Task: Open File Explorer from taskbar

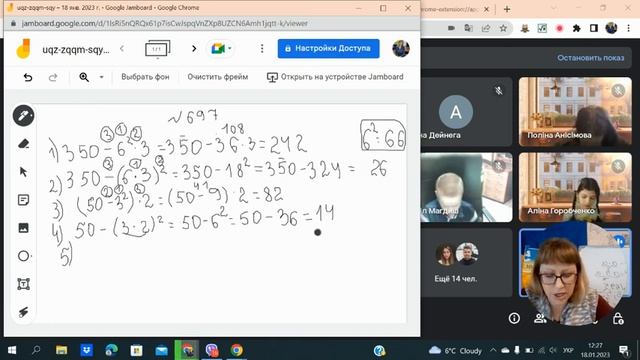Action: [62, 350]
